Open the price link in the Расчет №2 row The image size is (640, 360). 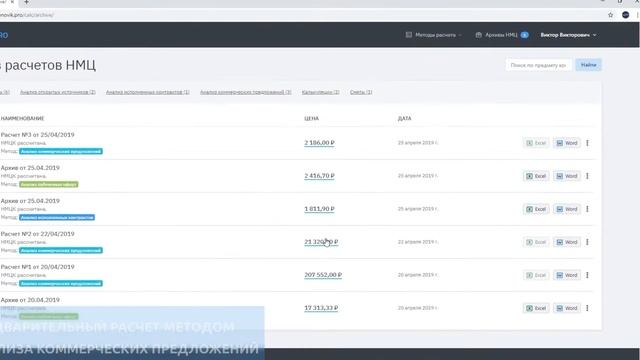[321, 242]
